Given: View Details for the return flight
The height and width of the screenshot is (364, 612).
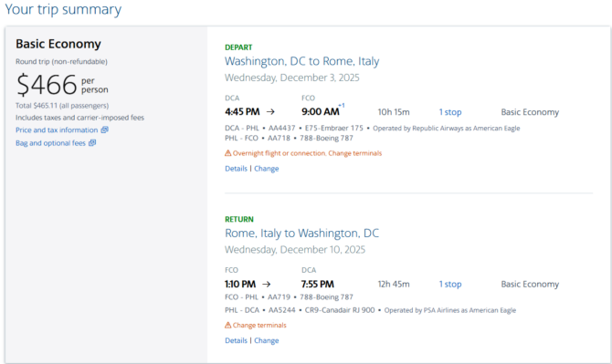Looking at the screenshot, I should 237,340.
